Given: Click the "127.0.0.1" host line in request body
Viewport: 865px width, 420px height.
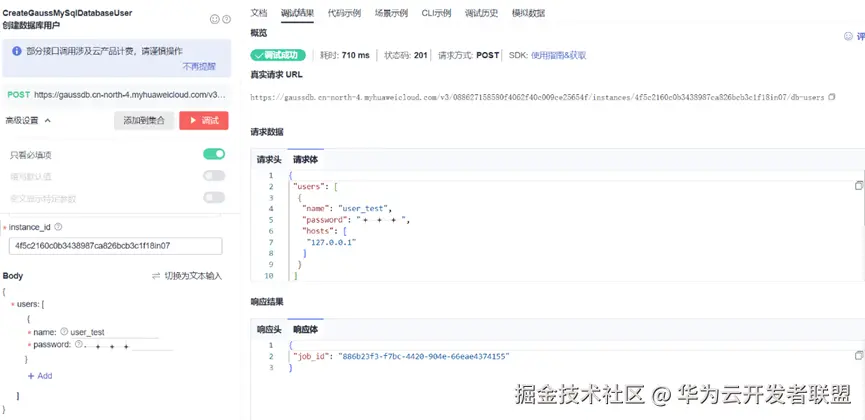Looking at the screenshot, I should pyautogui.click(x=332, y=242).
